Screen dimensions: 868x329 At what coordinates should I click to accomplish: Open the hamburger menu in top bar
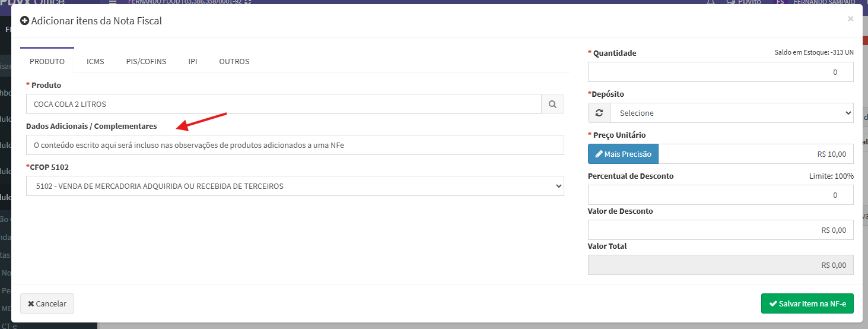(x=113, y=2)
